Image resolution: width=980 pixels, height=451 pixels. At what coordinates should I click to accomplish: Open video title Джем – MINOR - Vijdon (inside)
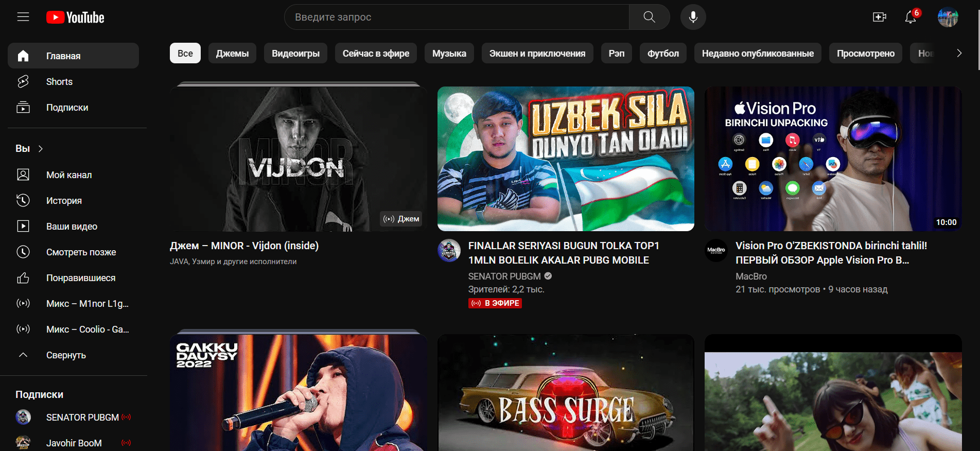click(x=244, y=246)
